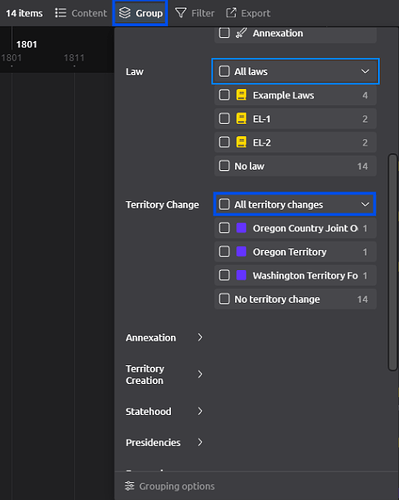
Task: Open the Group panel tab
Action: click(140, 13)
